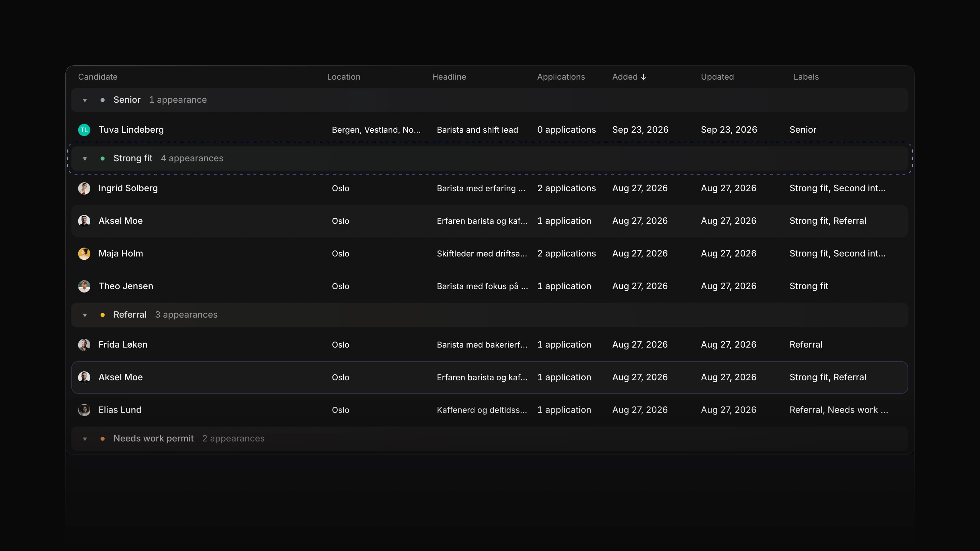Open Frida Løken's avatar photo
The height and width of the screenshot is (551, 980).
pyautogui.click(x=84, y=345)
